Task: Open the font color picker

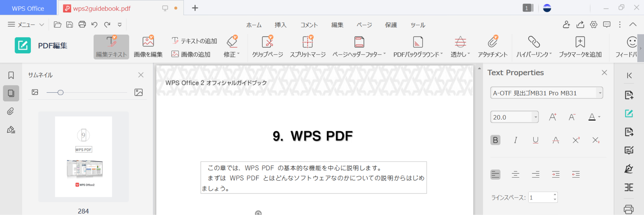Action: tap(594, 117)
